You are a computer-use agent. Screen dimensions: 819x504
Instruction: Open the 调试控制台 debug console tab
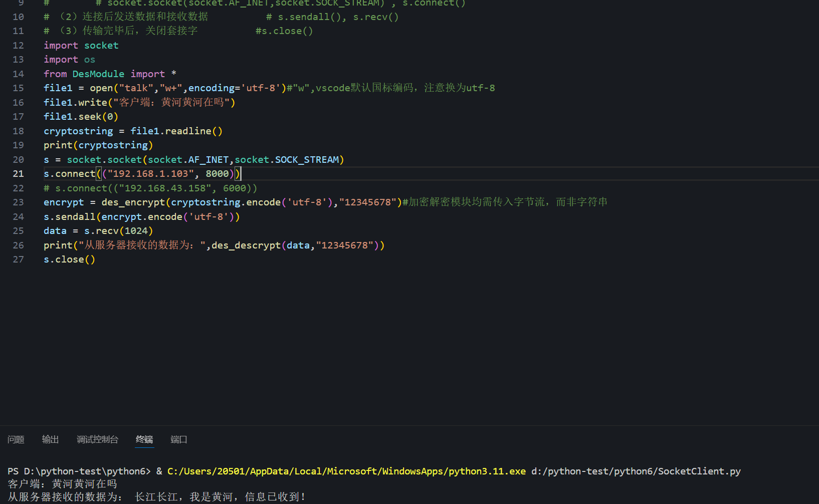pos(98,439)
